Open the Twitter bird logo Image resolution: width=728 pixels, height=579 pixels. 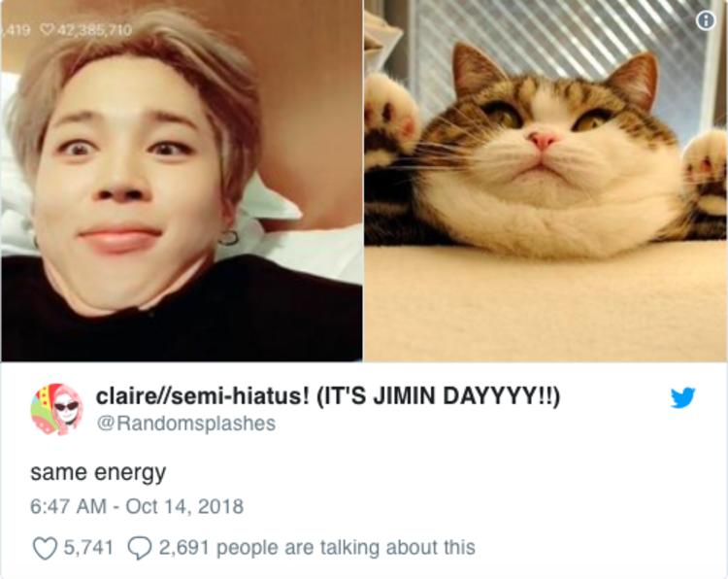682,397
